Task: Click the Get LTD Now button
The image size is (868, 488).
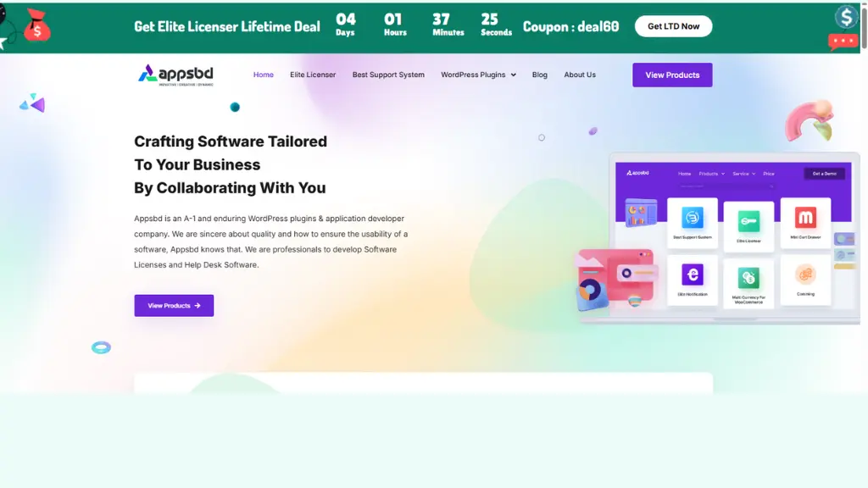Action: pyautogui.click(x=673, y=26)
